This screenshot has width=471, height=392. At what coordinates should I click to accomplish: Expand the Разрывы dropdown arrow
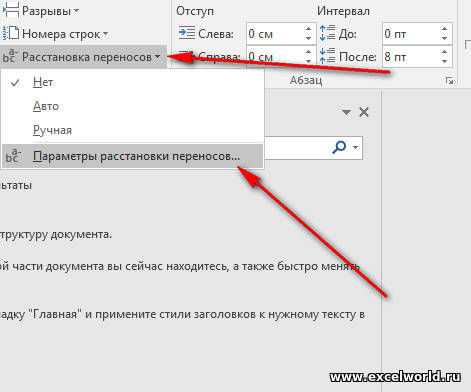pyautogui.click(x=76, y=11)
